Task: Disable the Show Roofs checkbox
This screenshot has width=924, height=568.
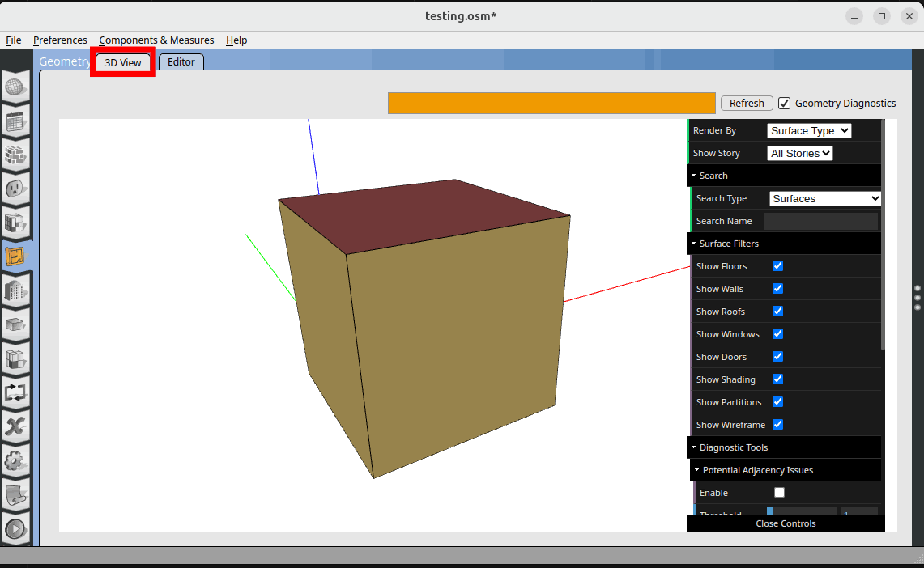Action: click(x=777, y=312)
